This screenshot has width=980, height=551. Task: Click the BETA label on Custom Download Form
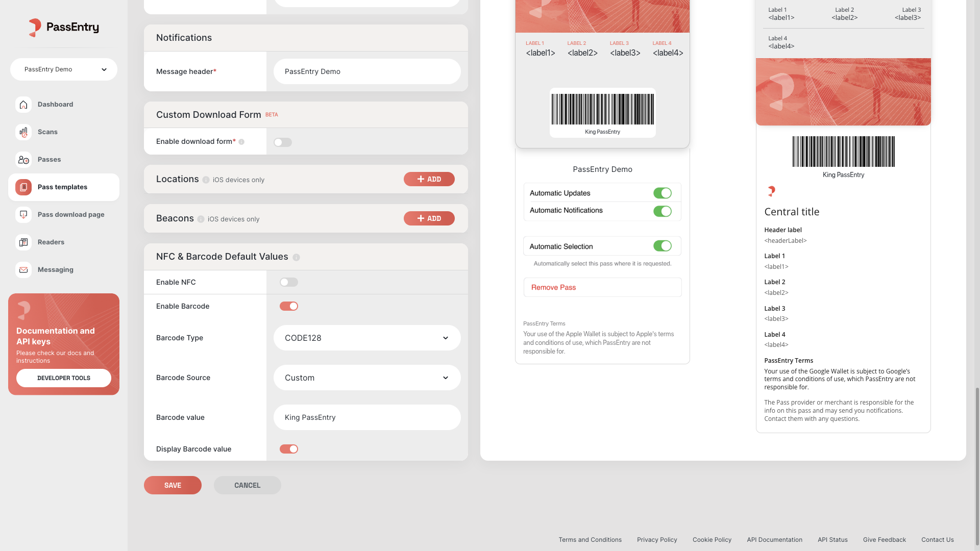pos(272,115)
